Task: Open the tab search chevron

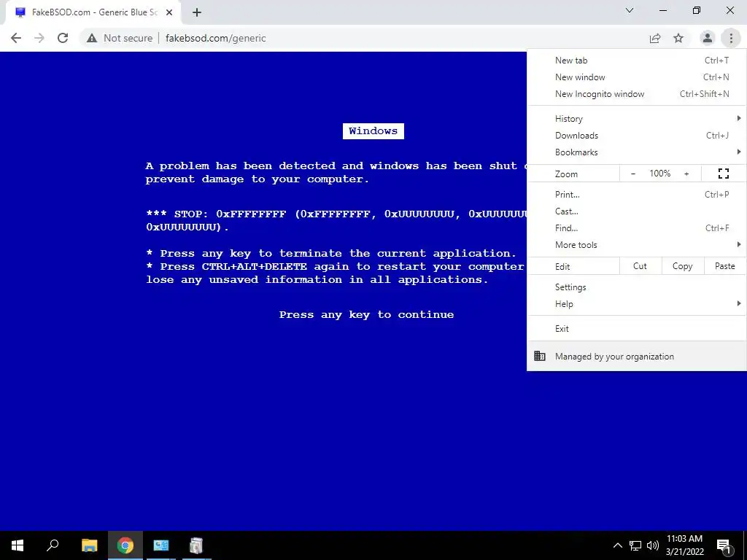Action: [x=630, y=10]
